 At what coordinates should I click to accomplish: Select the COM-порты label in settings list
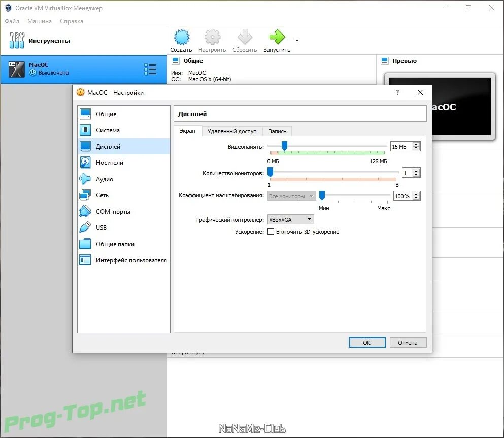(113, 212)
